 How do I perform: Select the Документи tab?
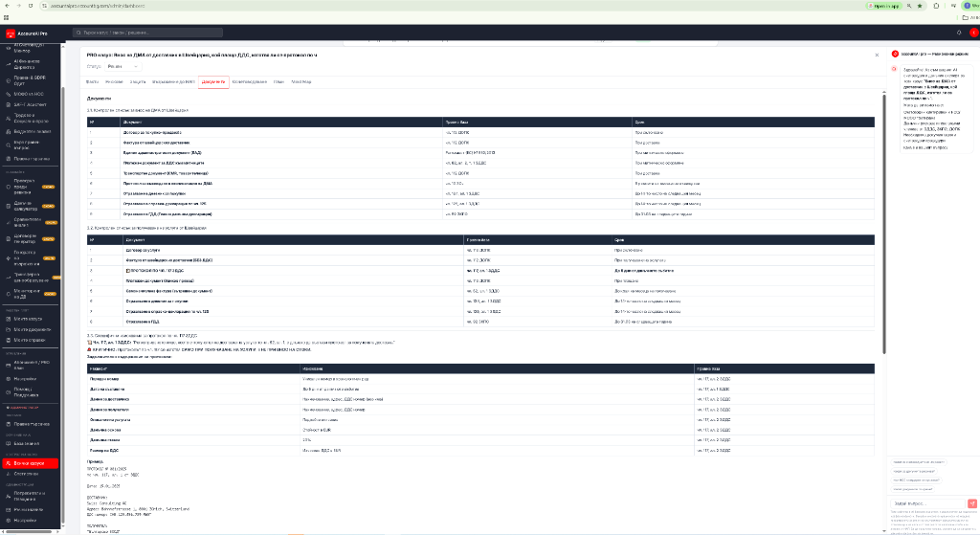(213, 82)
